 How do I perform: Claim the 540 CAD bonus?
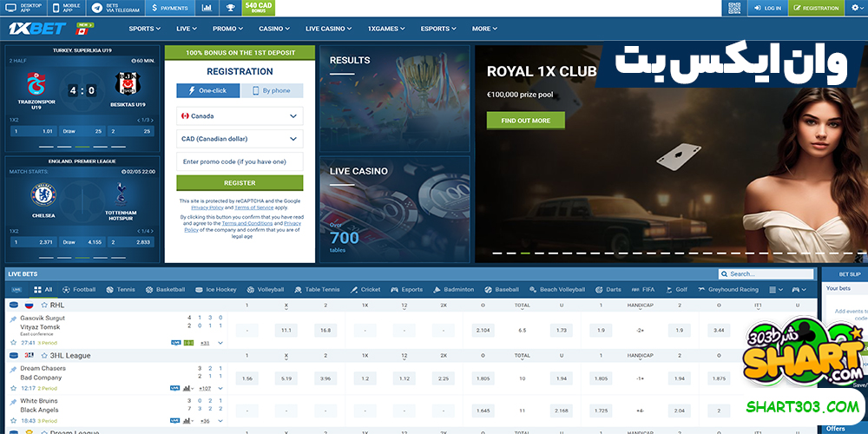click(x=258, y=8)
